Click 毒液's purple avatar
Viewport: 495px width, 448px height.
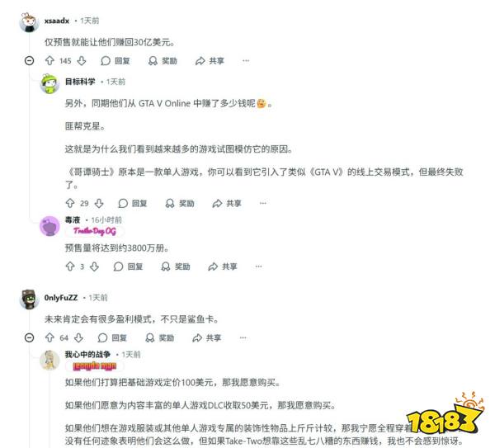click(x=49, y=226)
